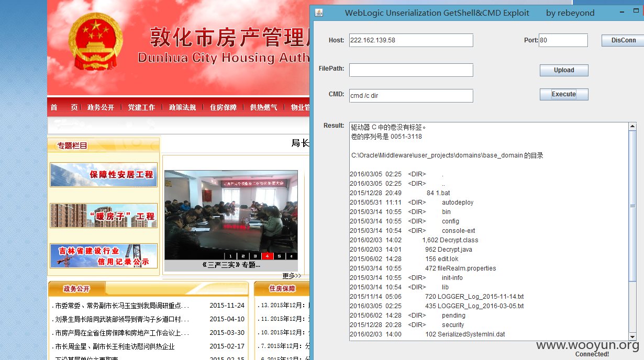The height and width of the screenshot is (360, 644).
Task: Click the 'pending' directory row in Result
Action: click(408, 316)
